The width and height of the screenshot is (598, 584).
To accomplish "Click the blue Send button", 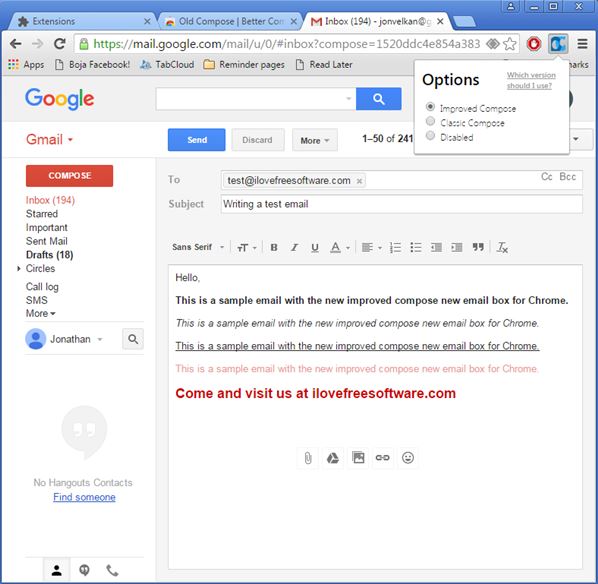I will point(196,140).
